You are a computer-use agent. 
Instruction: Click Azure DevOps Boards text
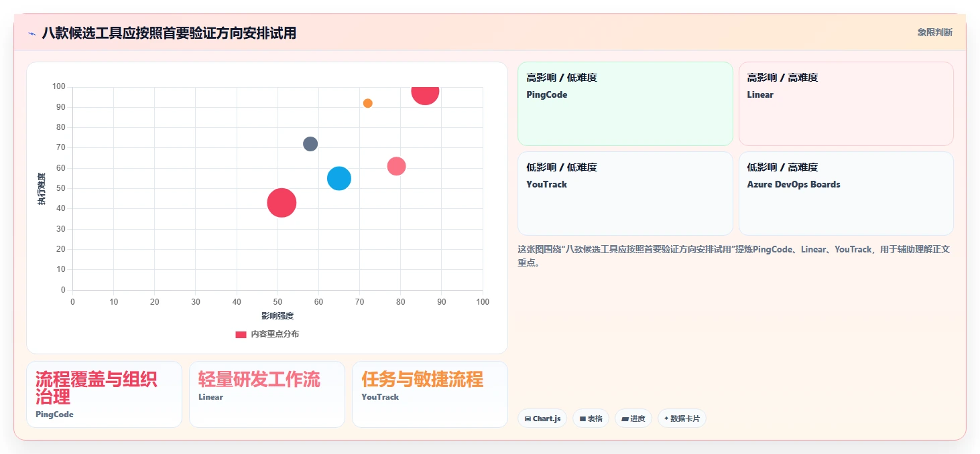click(794, 185)
